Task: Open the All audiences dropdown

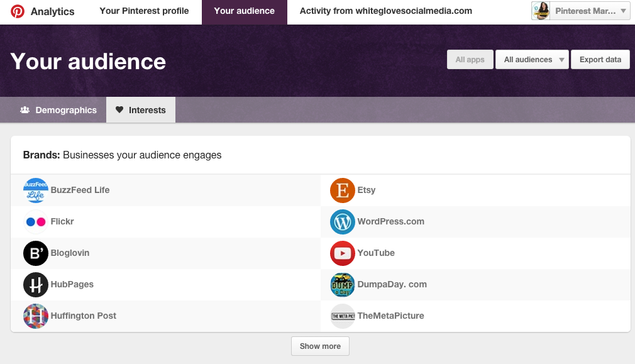Action: [x=532, y=60]
